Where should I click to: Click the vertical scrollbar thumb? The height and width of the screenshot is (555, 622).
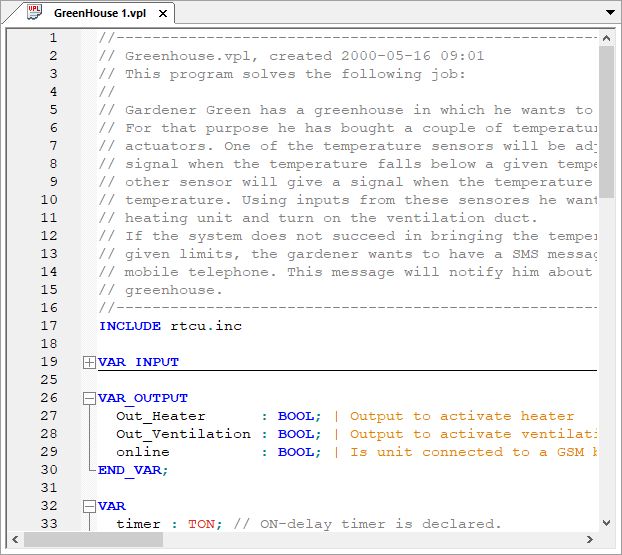606,120
